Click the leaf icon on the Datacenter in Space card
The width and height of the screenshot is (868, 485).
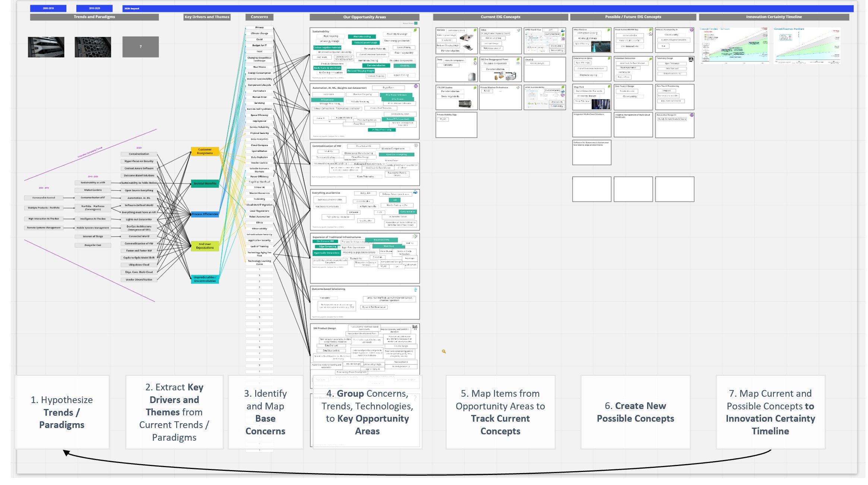click(x=609, y=58)
